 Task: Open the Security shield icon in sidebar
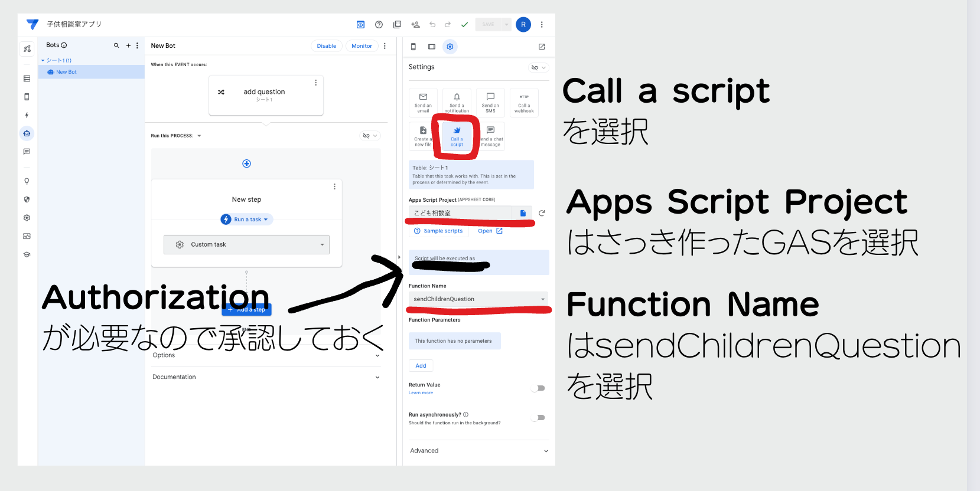click(27, 199)
